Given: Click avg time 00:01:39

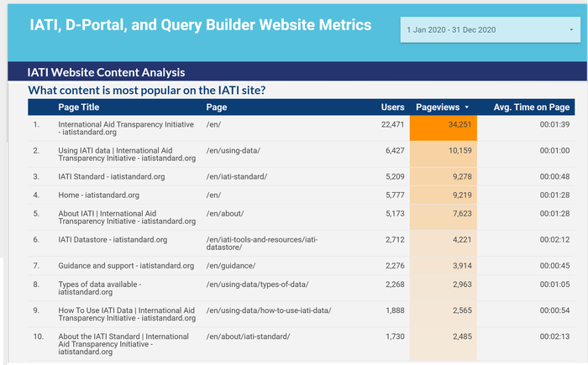Looking at the screenshot, I should [554, 124].
